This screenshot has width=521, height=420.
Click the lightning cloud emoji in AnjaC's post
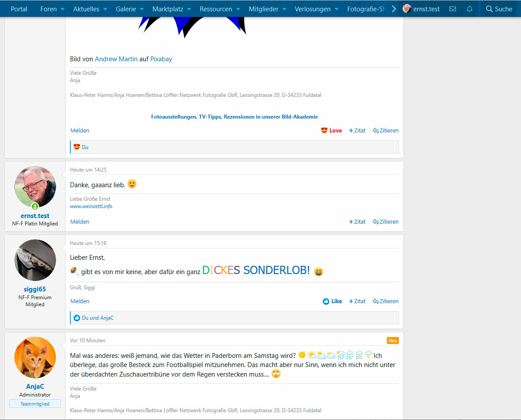(x=369, y=355)
